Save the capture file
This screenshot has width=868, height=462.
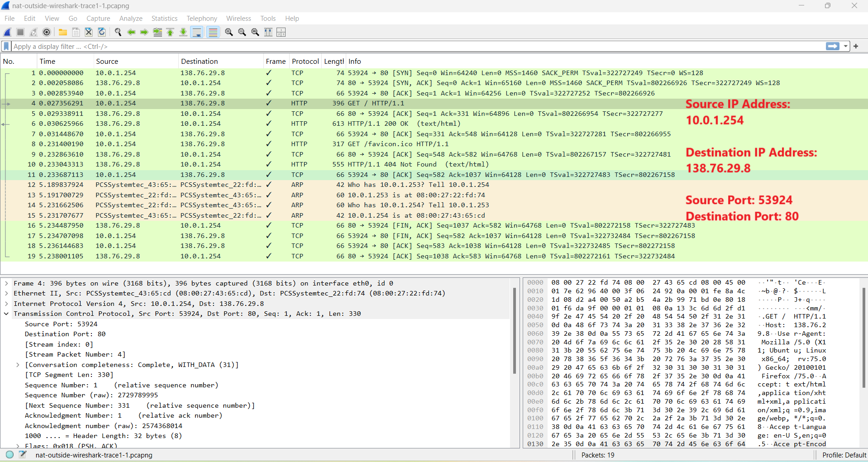tap(76, 32)
